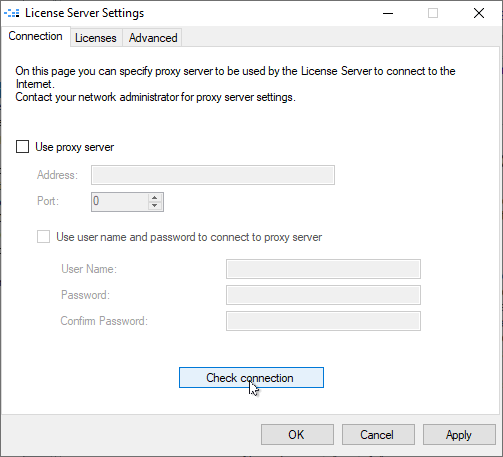Apply the settings with Apply button

pyautogui.click(x=459, y=435)
